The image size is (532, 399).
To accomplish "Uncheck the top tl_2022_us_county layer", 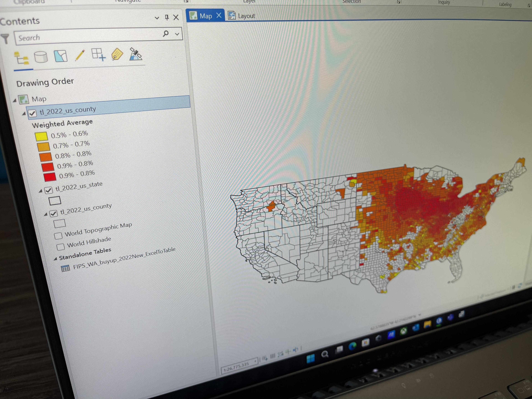I will click(32, 113).
